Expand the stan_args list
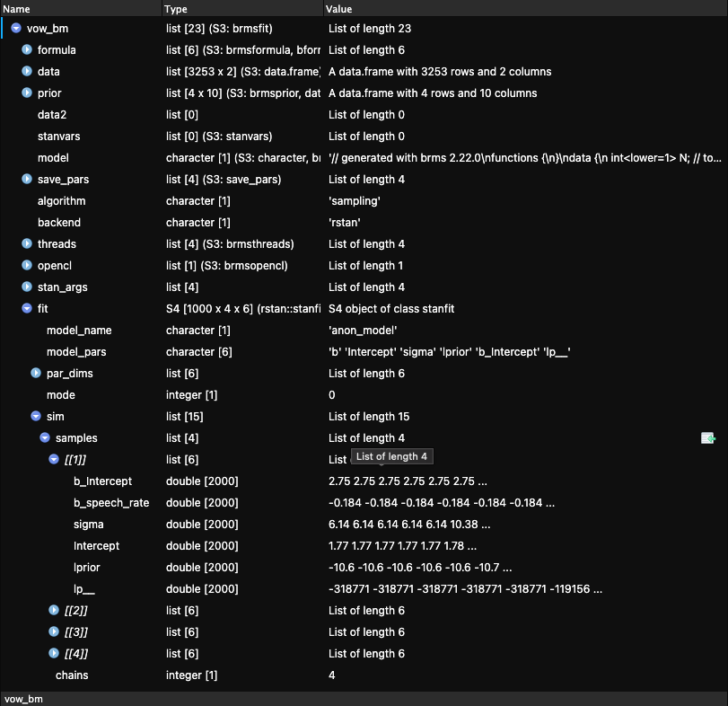This screenshot has height=706, width=728. 27,287
